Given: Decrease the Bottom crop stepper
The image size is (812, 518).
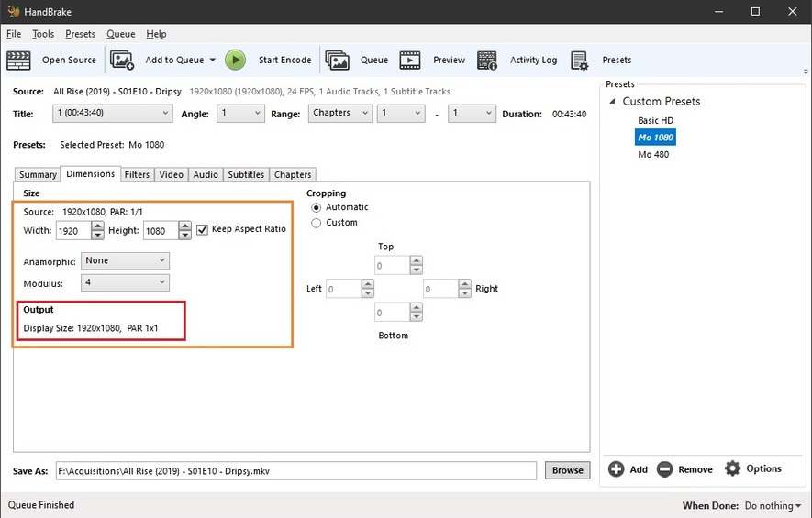Looking at the screenshot, I should [x=416, y=316].
